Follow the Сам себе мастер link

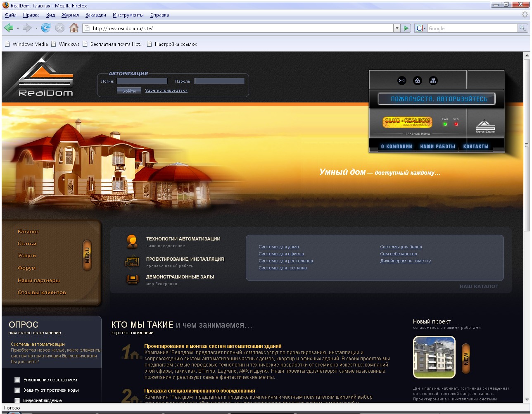point(399,254)
